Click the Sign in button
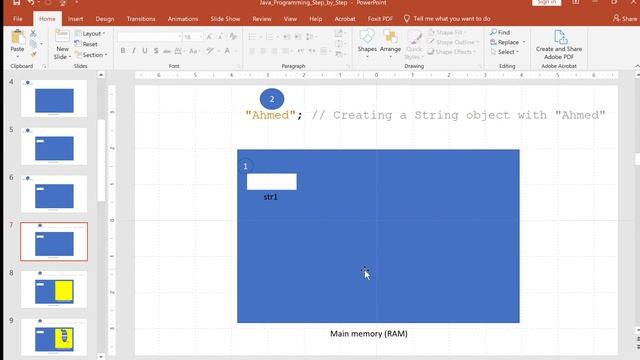This screenshot has height=360, width=640. click(547, 2)
